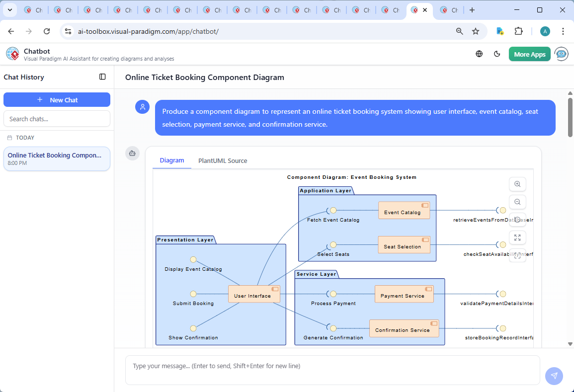Zoom out of the component diagram
The width and height of the screenshot is (574, 392).
click(x=517, y=202)
